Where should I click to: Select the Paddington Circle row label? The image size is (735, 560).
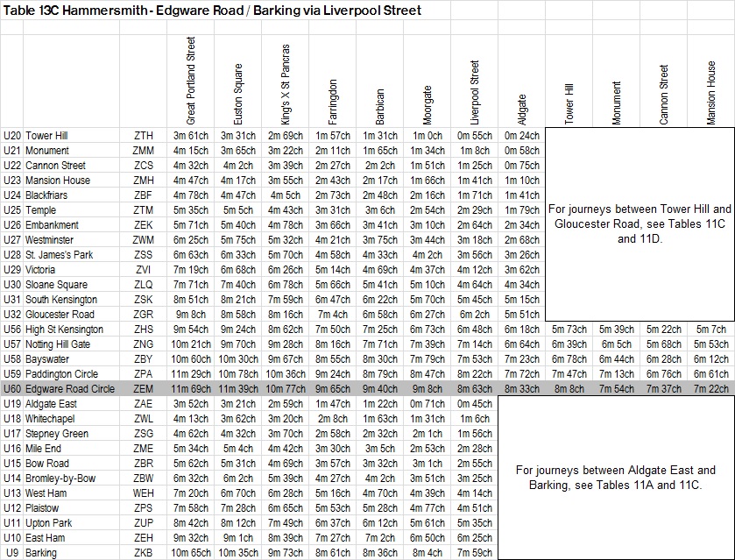[x=61, y=374]
